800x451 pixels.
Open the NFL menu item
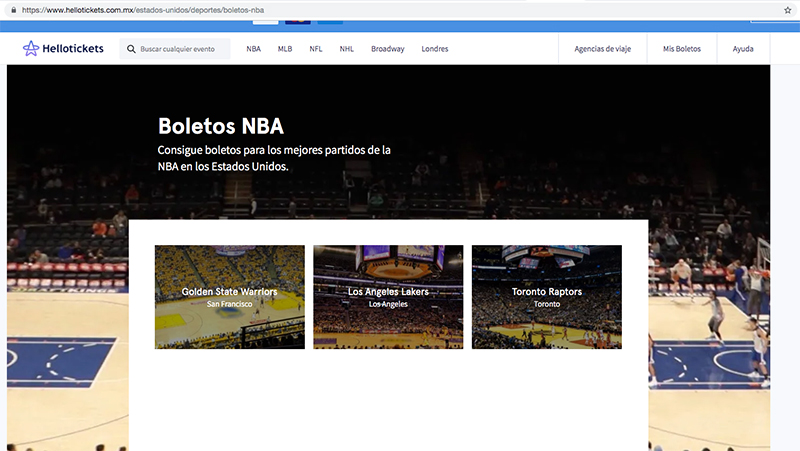pyautogui.click(x=316, y=49)
